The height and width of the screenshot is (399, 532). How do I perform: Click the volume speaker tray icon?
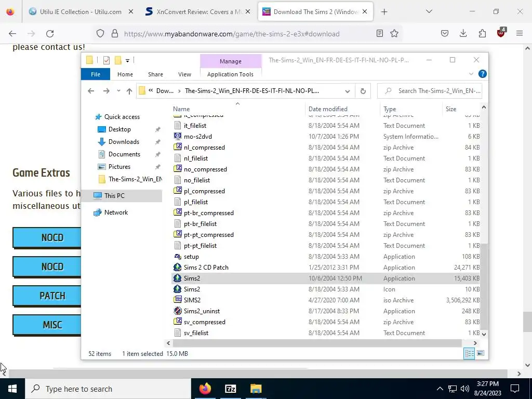[465, 389]
